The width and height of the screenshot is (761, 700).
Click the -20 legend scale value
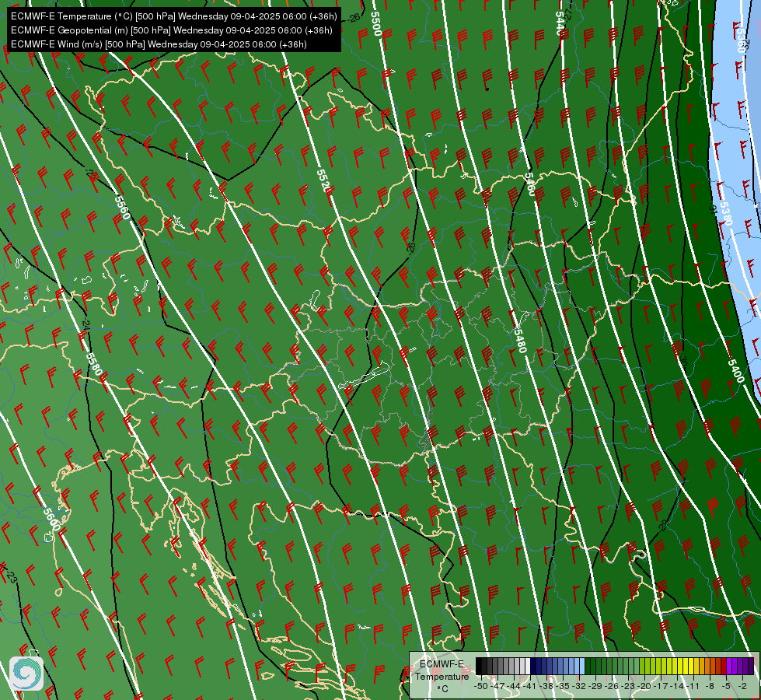[644, 686]
